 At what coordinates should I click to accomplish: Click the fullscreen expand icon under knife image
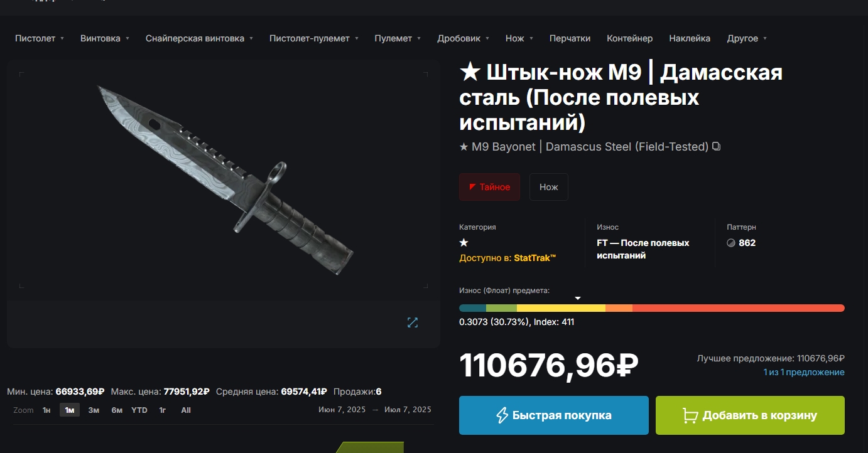click(x=413, y=322)
